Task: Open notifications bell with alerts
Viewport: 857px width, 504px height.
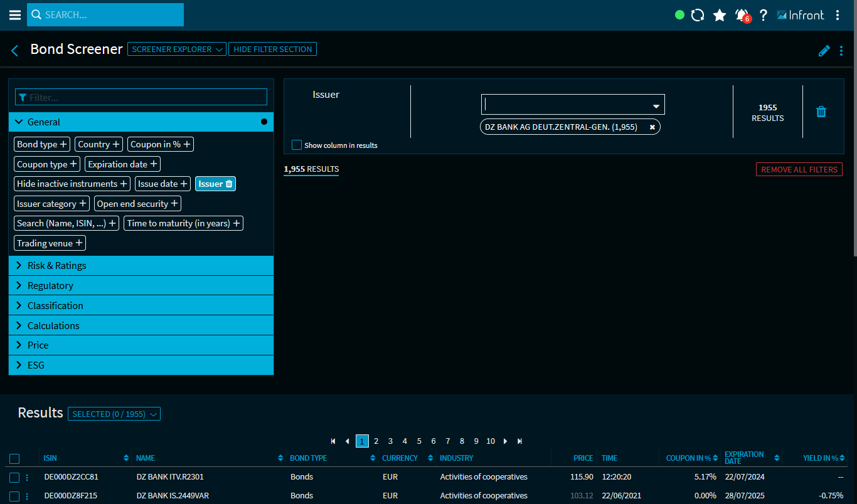Action: click(742, 15)
